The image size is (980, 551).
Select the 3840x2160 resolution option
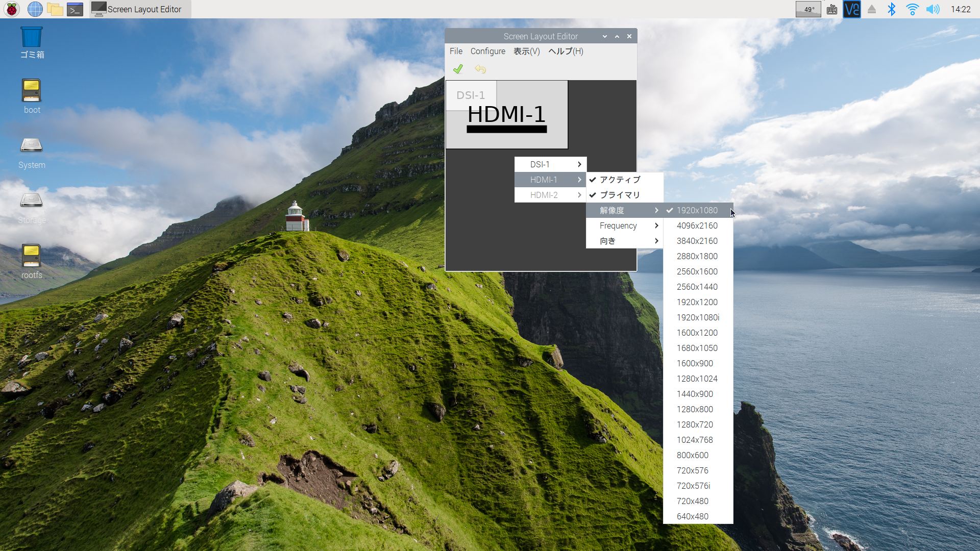(696, 240)
